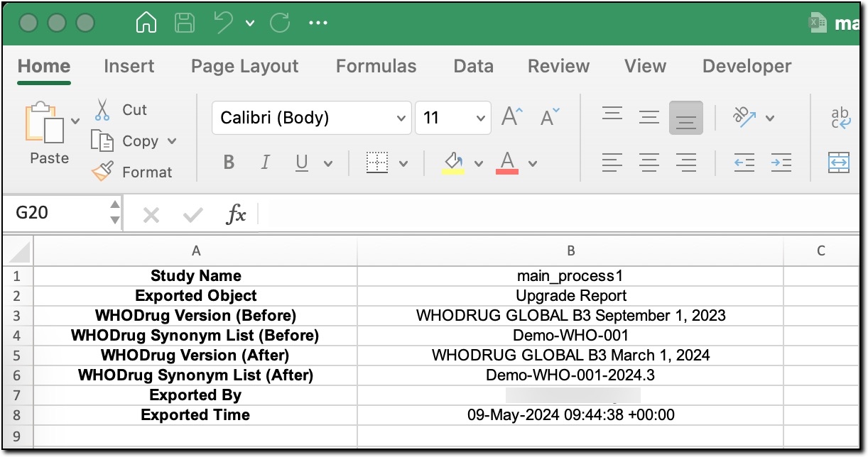Select cell 'WHODRUG GLOBAL B3 March 1, 2024'
The image size is (868, 457).
(x=570, y=356)
